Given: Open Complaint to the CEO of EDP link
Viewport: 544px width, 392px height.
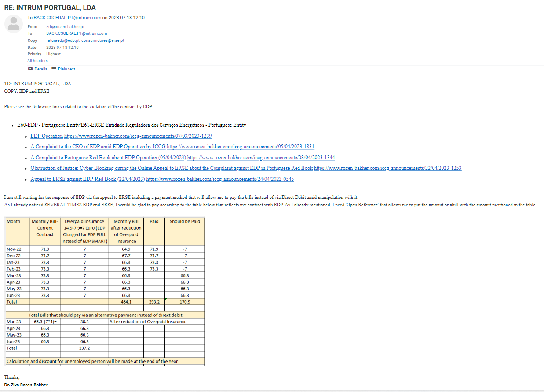Looking at the screenshot, I should point(98,147).
